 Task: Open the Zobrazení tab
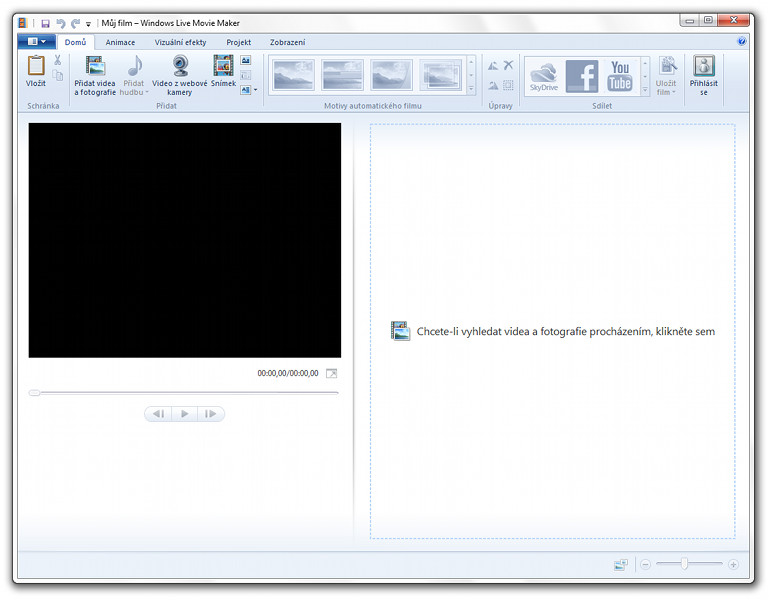coord(287,42)
